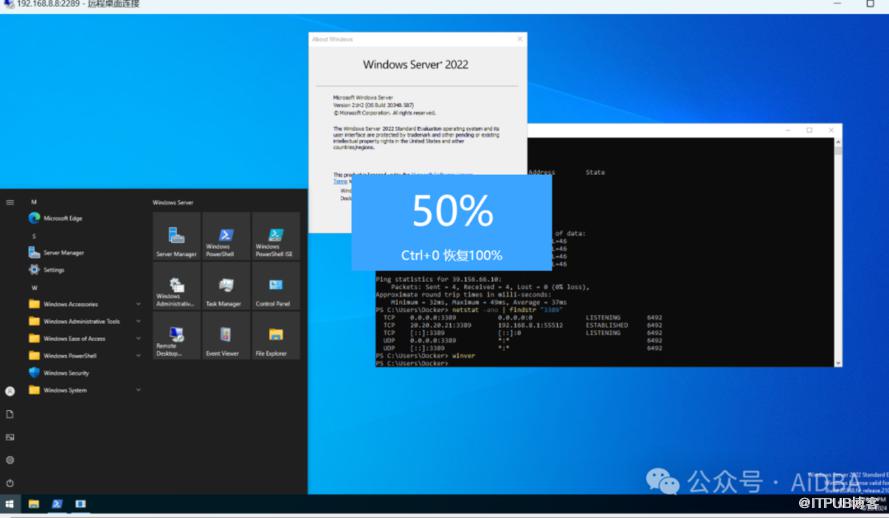Open Windows Security from the app list
This screenshot has width=889, height=518.
point(65,373)
